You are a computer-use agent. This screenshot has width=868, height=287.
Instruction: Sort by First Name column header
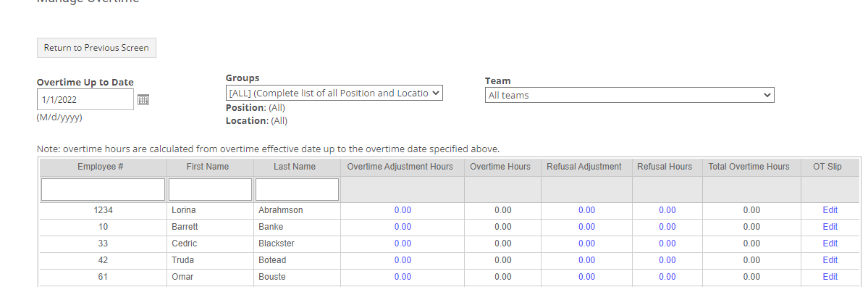pyautogui.click(x=208, y=167)
